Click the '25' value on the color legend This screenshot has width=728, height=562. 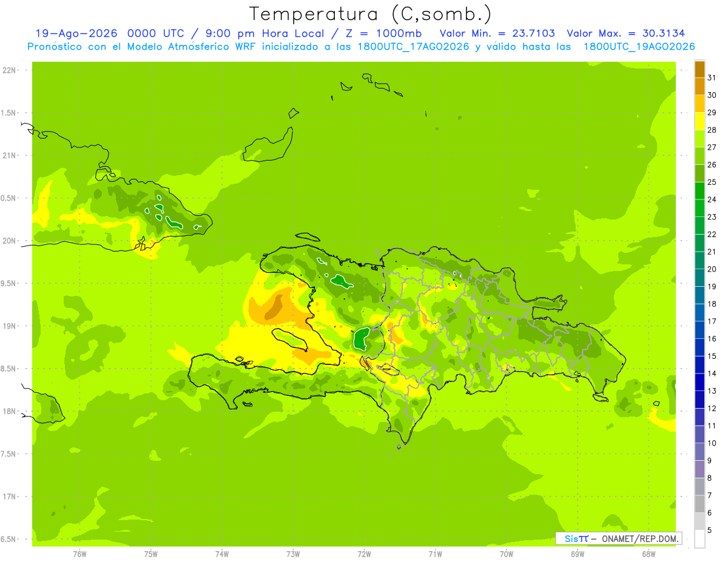point(712,182)
